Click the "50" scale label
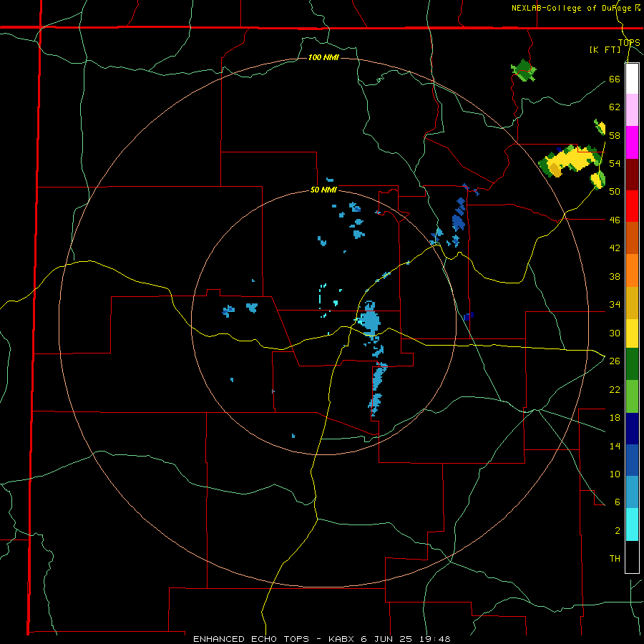The height and width of the screenshot is (644, 644). pos(615,191)
